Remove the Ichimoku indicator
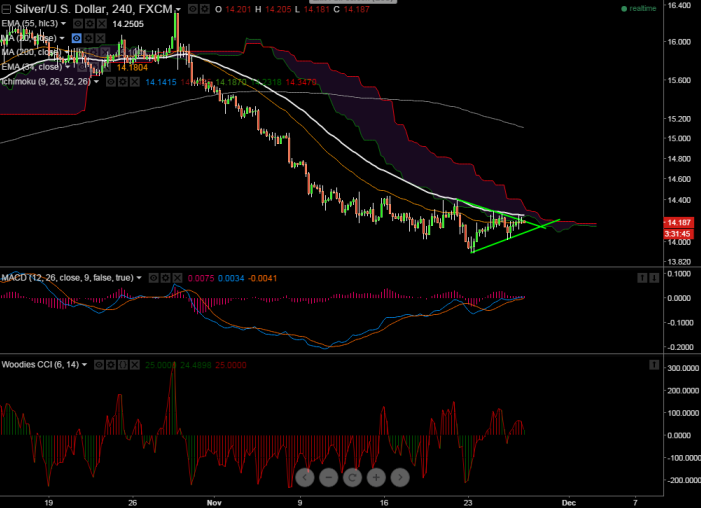The height and width of the screenshot is (508, 701). pyautogui.click(x=135, y=82)
